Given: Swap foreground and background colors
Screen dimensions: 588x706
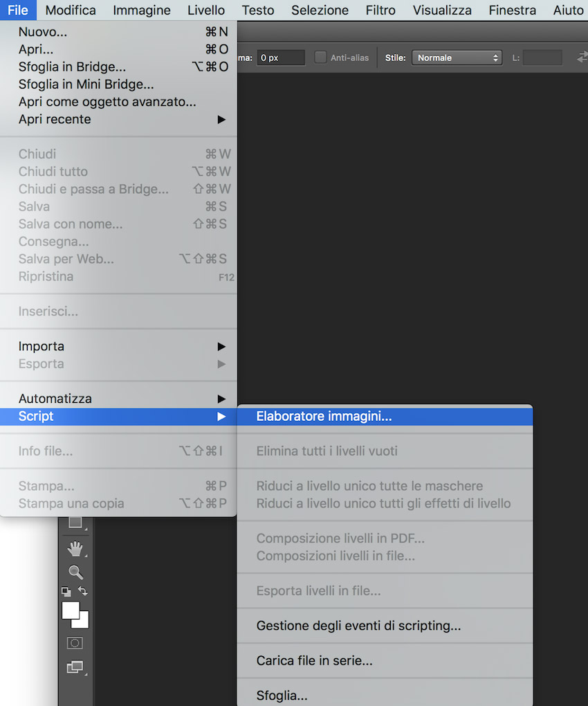Looking at the screenshot, I should pos(83,591).
